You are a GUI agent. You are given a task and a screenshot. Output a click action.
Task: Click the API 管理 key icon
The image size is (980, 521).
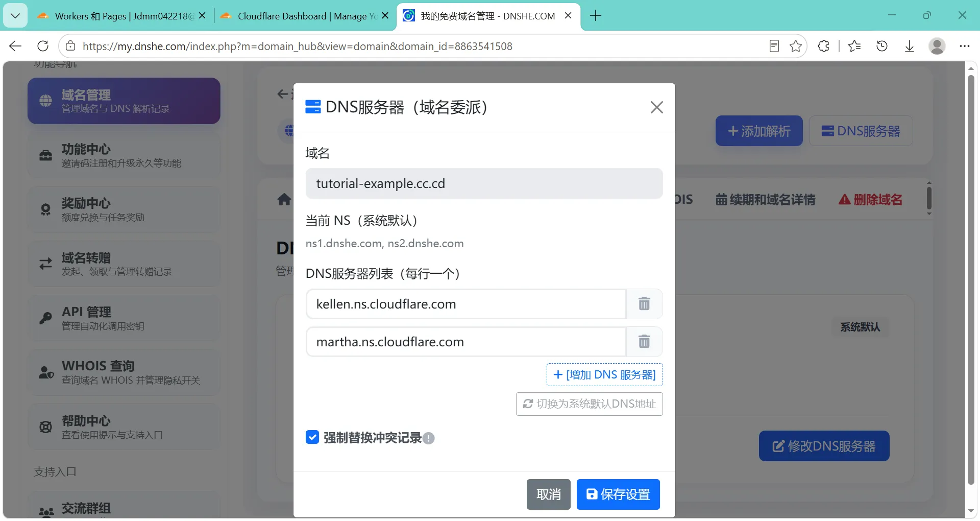(45, 318)
